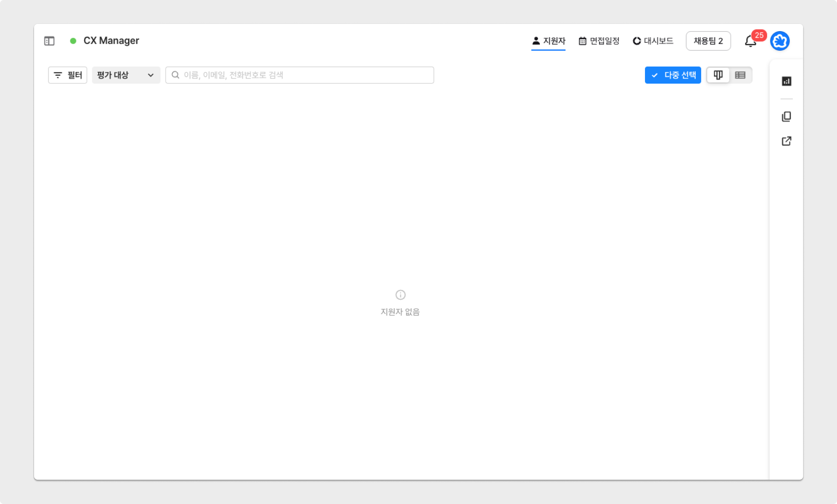Click the CX Manager title

coord(111,41)
